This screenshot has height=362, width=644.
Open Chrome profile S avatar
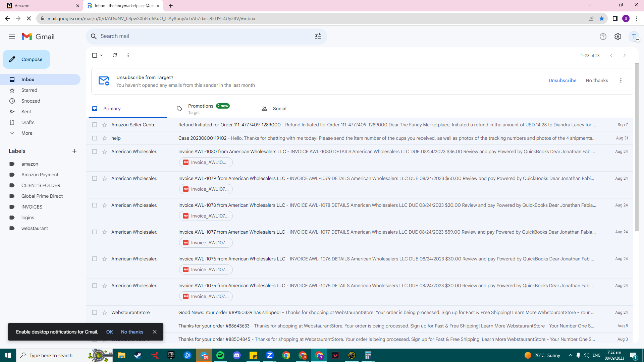click(626, 18)
